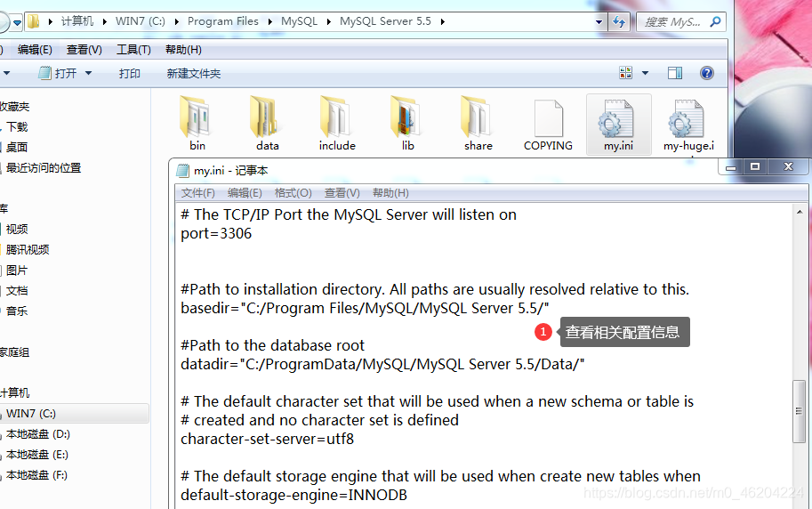812x509 pixels.
Task: Expand the 打开 button dropdown arrow
Action: click(89, 73)
